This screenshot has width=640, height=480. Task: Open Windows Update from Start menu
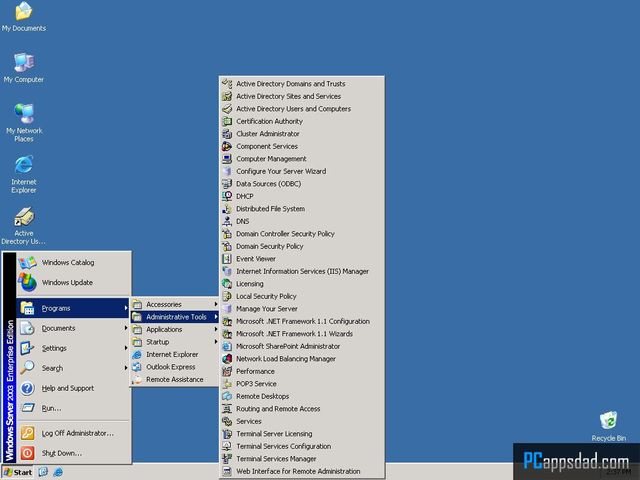(73, 282)
